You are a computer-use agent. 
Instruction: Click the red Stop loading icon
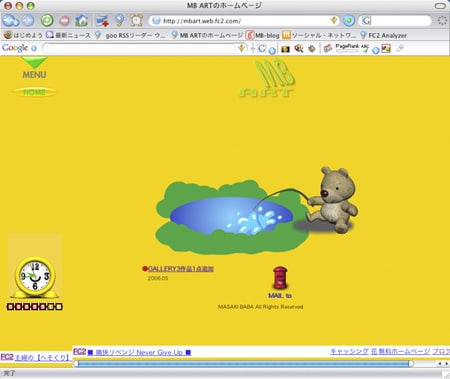64,21
